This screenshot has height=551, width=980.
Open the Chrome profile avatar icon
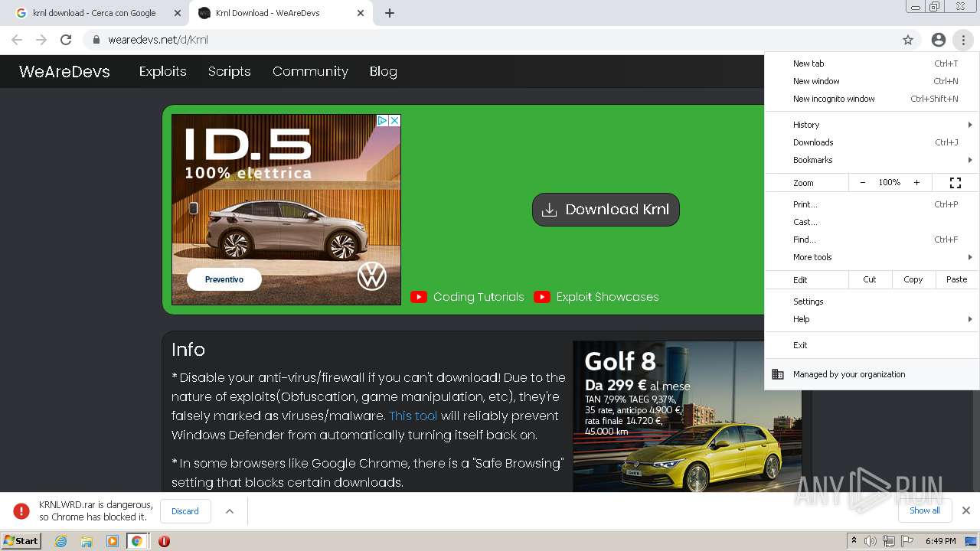point(939,40)
